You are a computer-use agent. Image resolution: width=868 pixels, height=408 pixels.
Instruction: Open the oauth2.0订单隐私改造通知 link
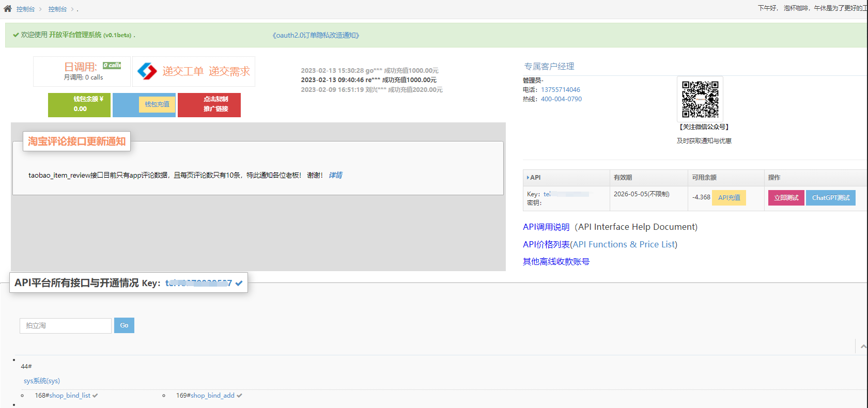316,35
